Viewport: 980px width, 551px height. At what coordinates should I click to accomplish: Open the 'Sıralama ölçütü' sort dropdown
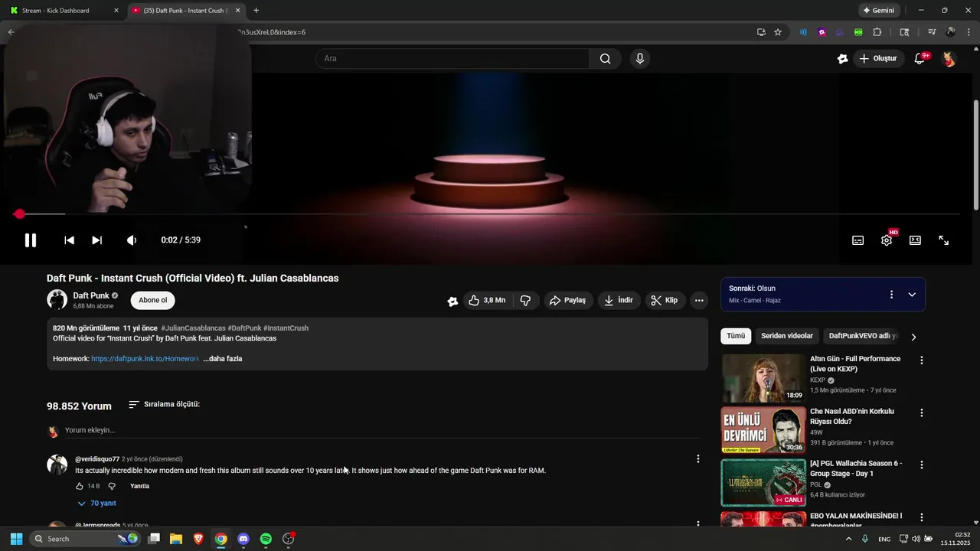164,404
